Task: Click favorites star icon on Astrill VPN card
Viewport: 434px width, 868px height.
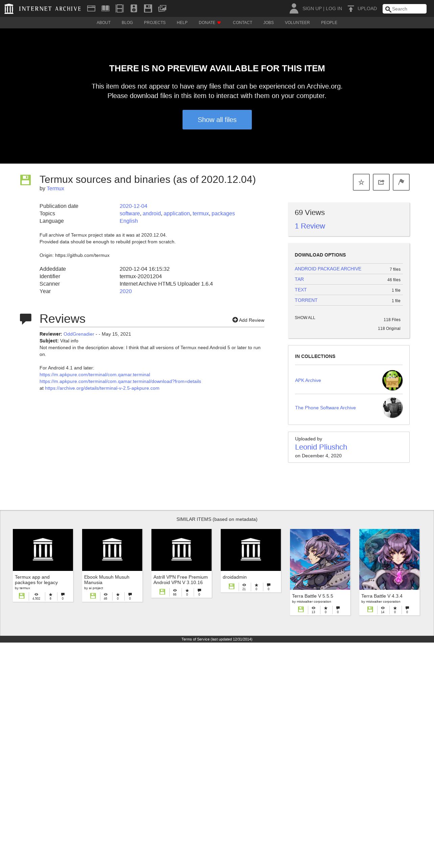Action: (187, 590)
